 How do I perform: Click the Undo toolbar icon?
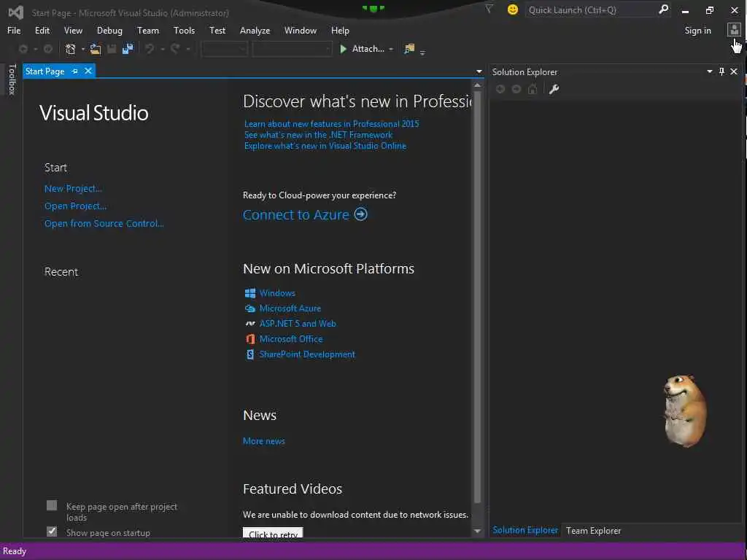coord(150,49)
